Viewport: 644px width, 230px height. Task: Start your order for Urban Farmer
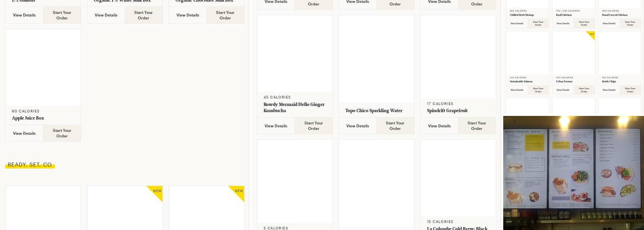[584, 90]
